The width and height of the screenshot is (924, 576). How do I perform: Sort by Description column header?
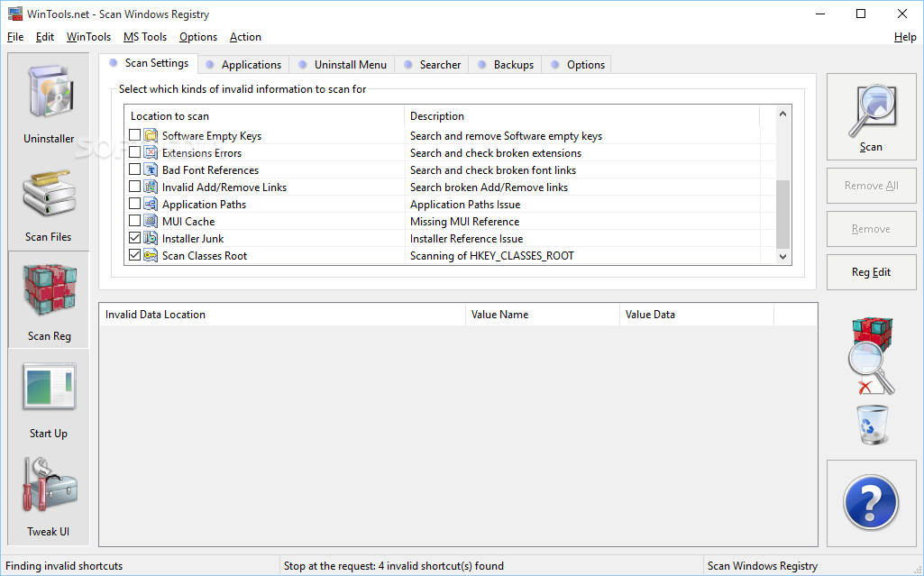pos(582,116)
